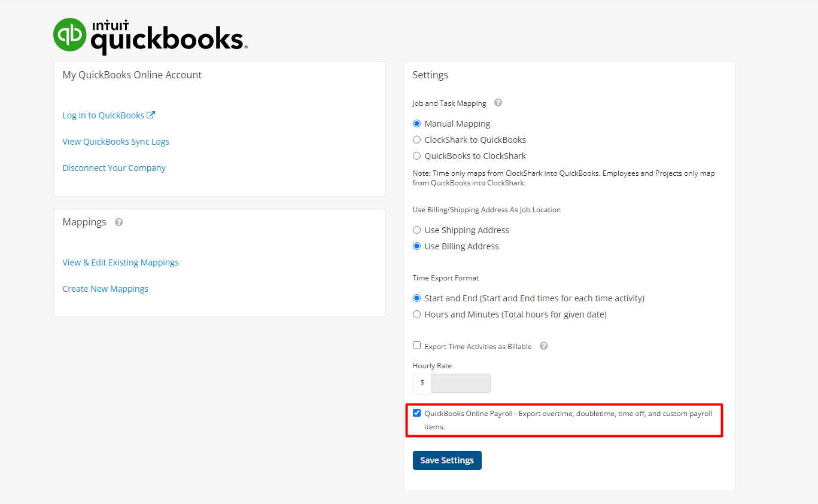Screen dimensions: 818x504
Task: Click the dollar sign prefix of Hourly Rate
Action: point(422,383)
